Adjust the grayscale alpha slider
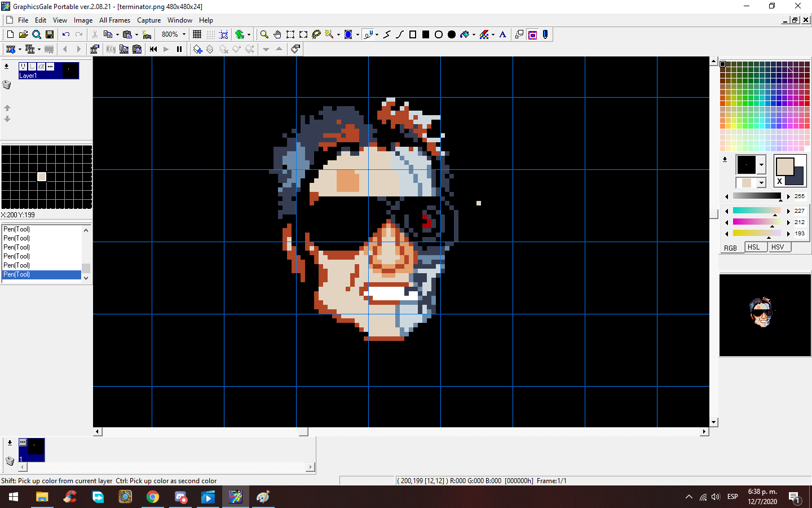 tap(757, 196)
